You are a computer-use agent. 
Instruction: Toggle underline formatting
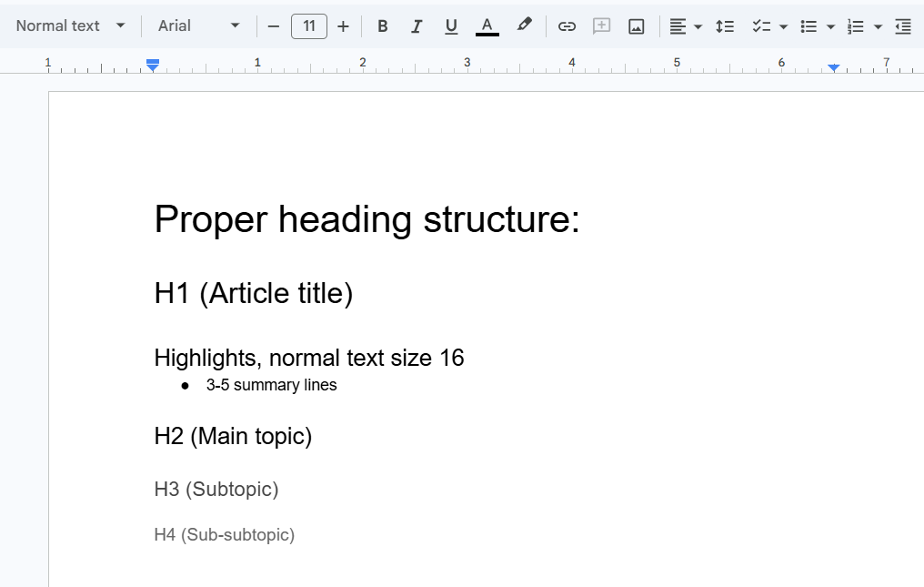tap(451, 26)
